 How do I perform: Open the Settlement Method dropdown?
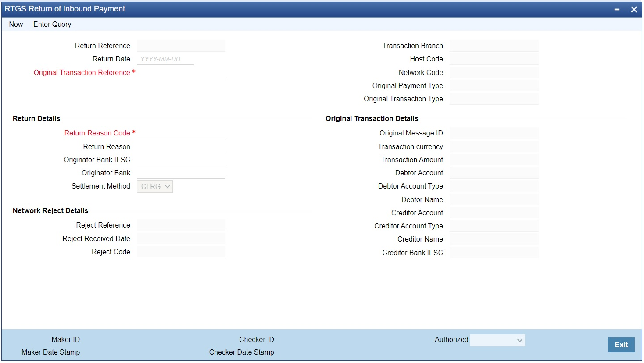click(x=155, y=186)
